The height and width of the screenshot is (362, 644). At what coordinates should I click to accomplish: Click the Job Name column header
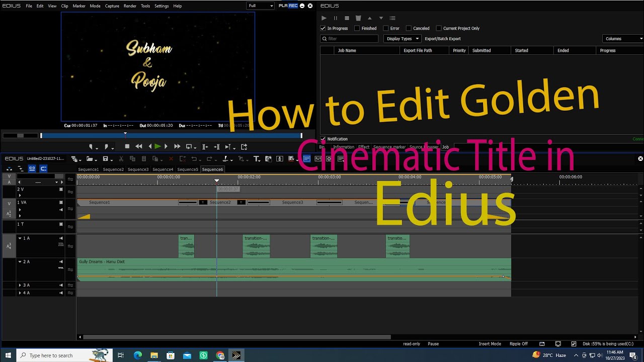point(366,50)
